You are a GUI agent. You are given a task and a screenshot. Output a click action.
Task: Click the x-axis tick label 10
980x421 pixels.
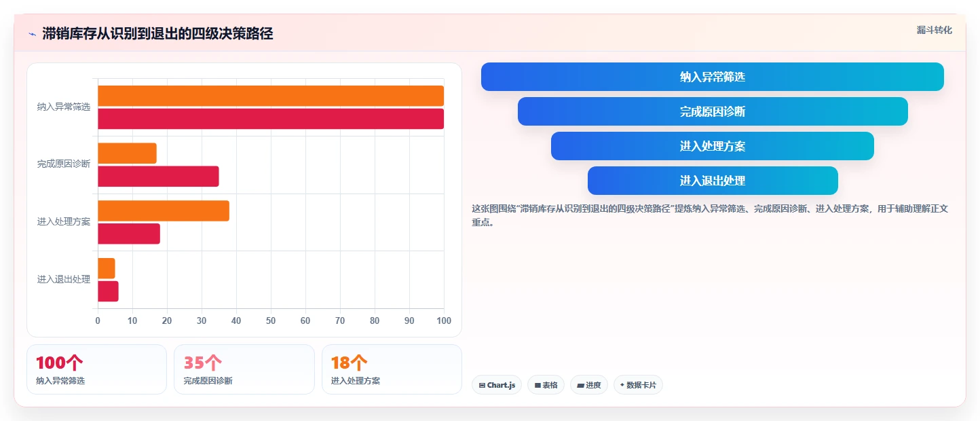132,321
